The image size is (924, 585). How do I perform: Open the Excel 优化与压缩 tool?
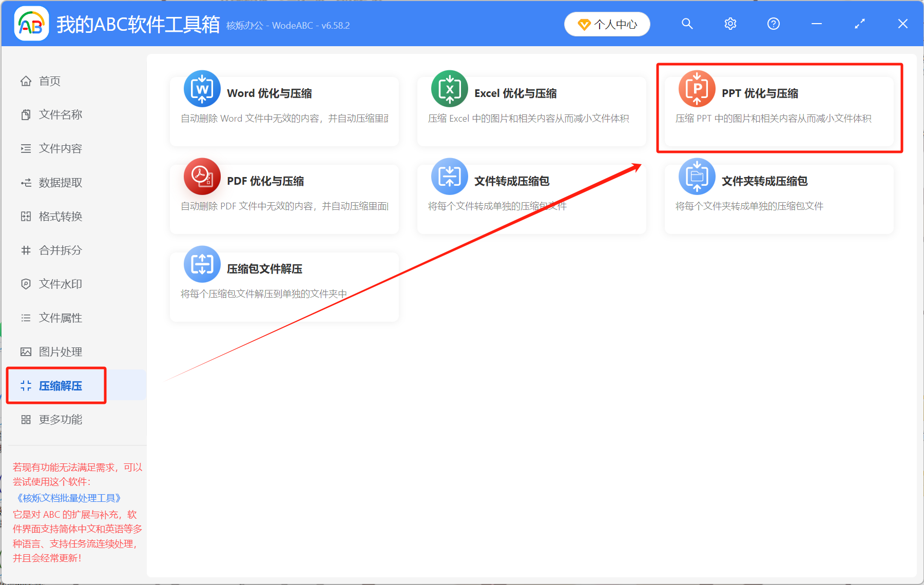pyautogui.click(x=531, y=110)
